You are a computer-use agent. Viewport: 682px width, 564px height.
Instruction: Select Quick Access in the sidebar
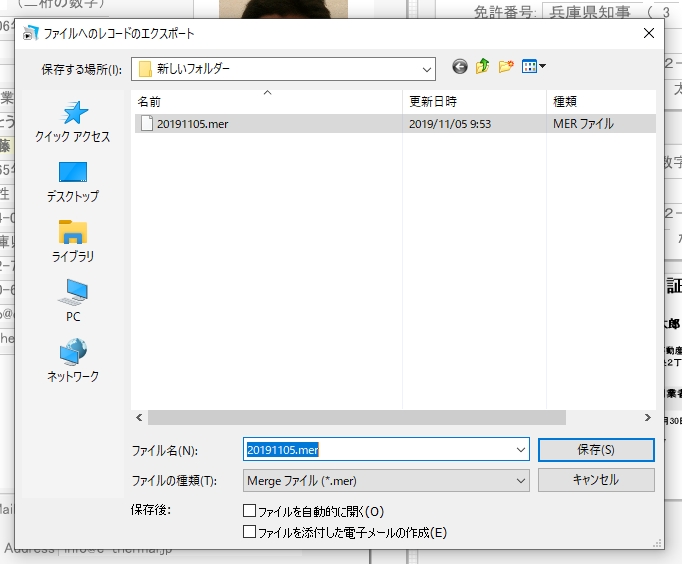click(x=73, y=122)
